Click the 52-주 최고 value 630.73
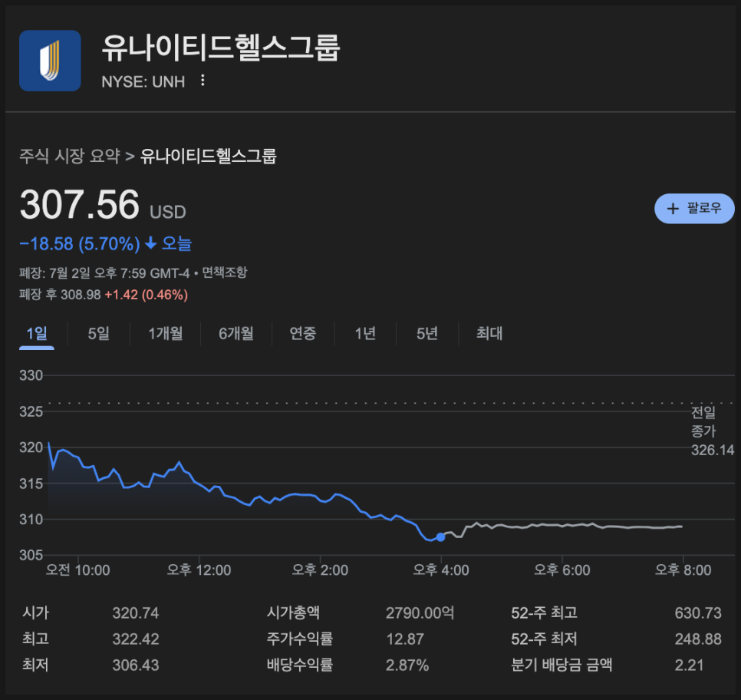741x700 pixels. coord(698,613)
